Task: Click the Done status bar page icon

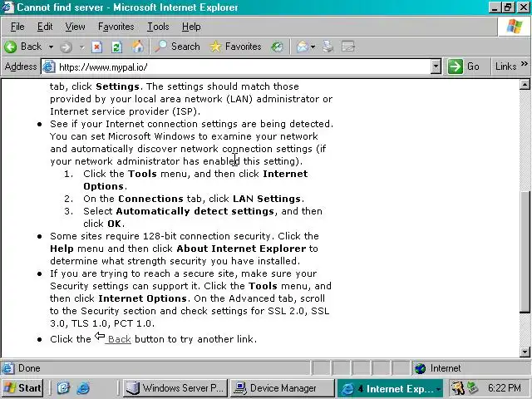Action: pos(8,368)
